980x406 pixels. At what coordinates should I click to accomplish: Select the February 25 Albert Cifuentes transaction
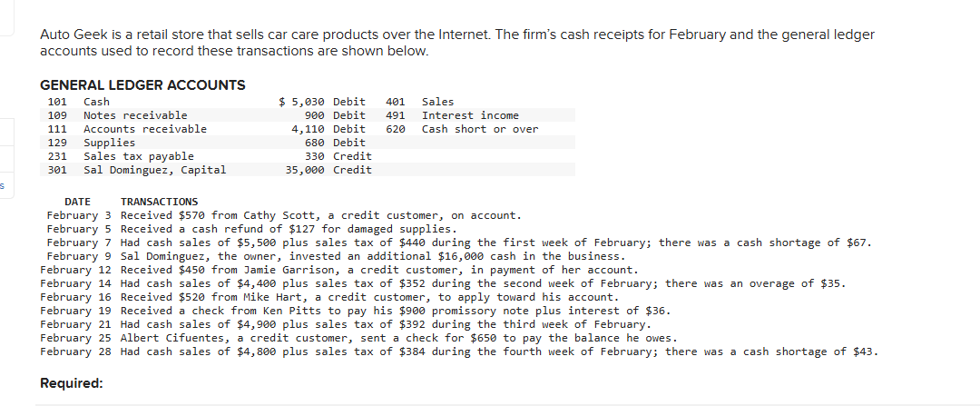[x=358, y=338]
